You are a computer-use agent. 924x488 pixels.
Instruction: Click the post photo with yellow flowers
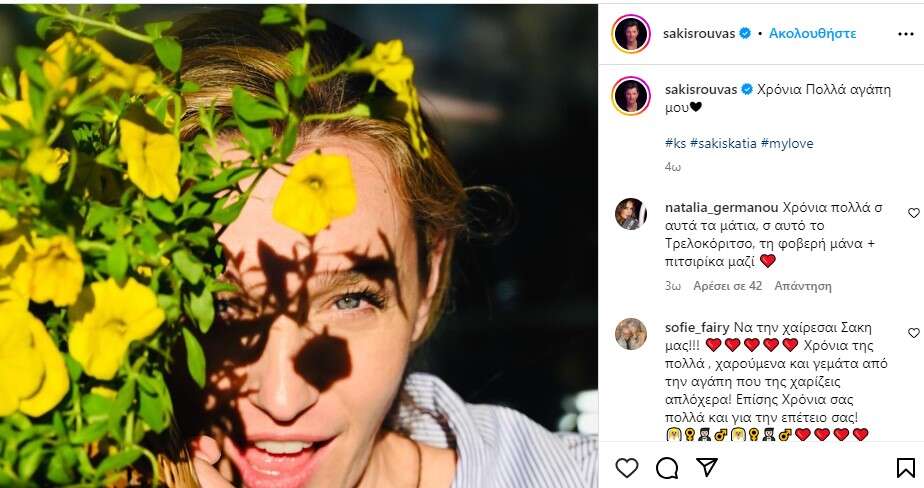tap(299, 245)
